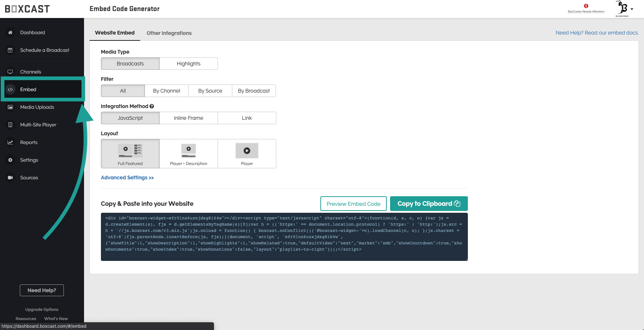644x330 pixels.
Task: Switch to Other Integrations tab
Action: pyautogui.click(x=169, y=33)
